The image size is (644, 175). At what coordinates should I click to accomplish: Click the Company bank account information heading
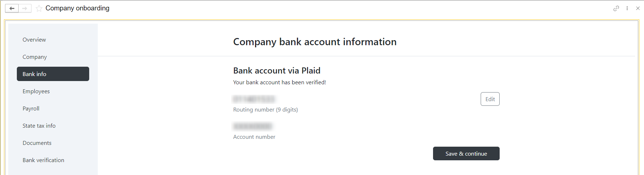[x=315, y=42]
